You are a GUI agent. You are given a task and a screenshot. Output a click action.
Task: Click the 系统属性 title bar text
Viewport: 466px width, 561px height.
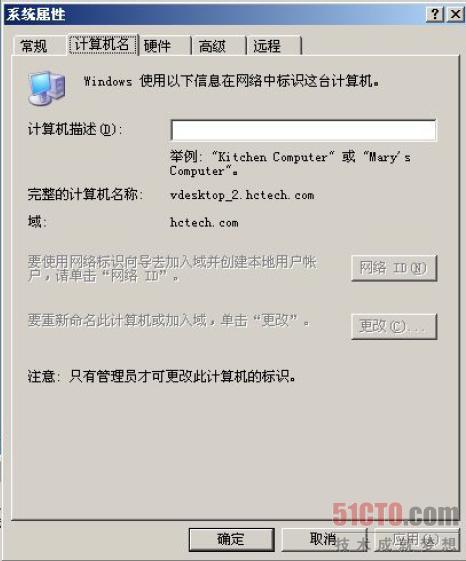pos(36,15)
